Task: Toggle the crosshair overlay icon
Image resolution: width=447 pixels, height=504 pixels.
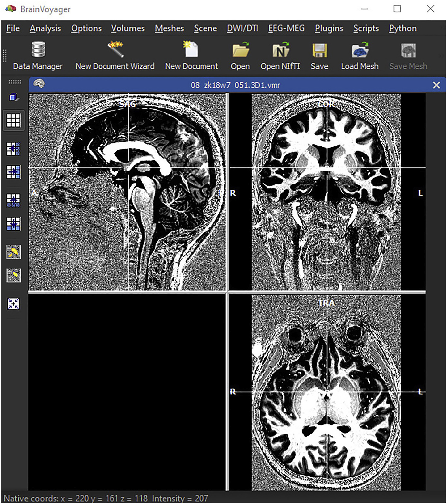Action: [13, 302]
